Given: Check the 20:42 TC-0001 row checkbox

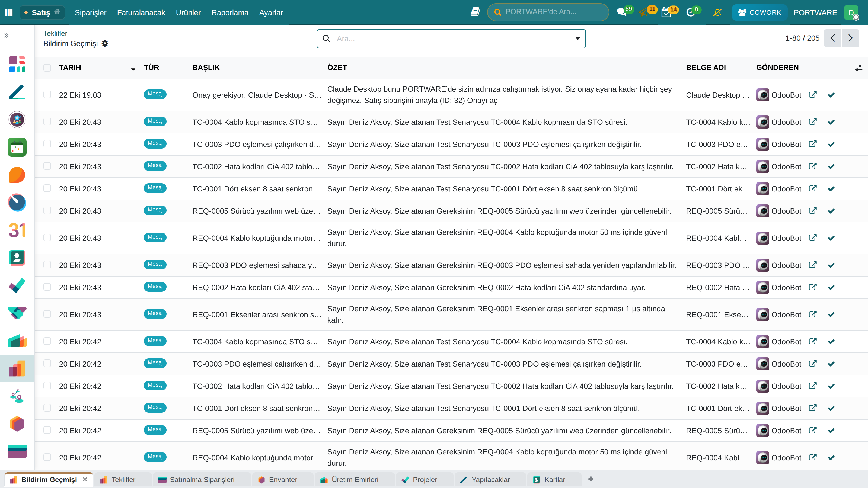Looking at the screenshot, I should [47, 408].
